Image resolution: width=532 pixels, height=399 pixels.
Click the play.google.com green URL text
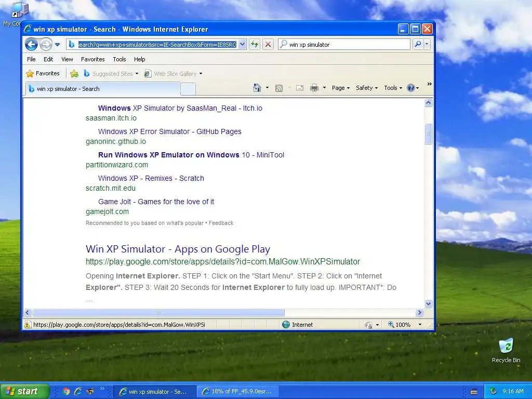coord(222,262)
